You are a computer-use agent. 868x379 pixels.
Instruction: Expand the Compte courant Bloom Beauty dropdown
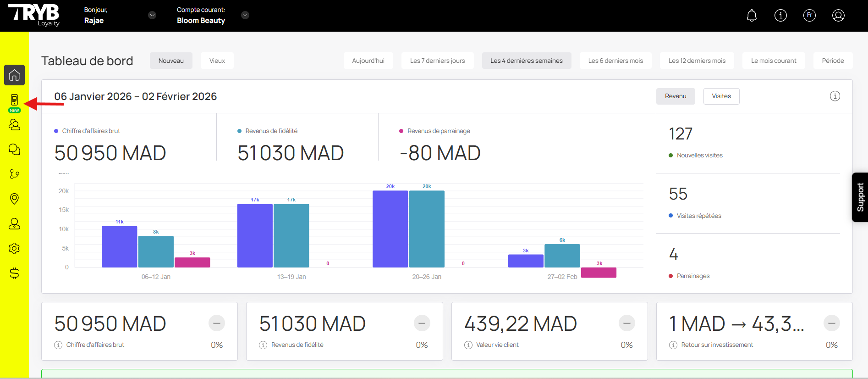point(245,15)
